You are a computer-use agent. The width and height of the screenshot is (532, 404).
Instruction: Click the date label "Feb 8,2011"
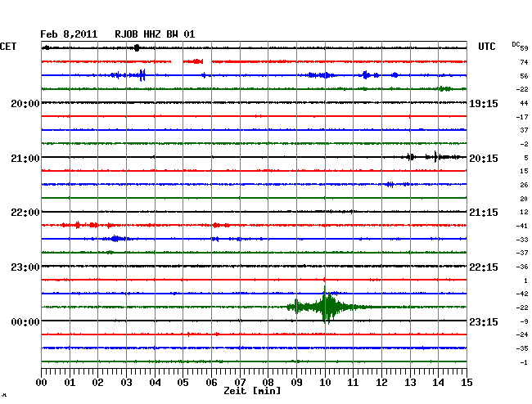[x=69, y=34]
